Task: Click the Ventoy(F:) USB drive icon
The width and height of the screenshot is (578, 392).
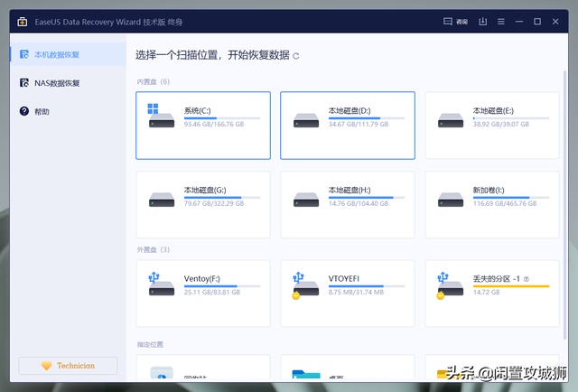Action: click(161, 284)
